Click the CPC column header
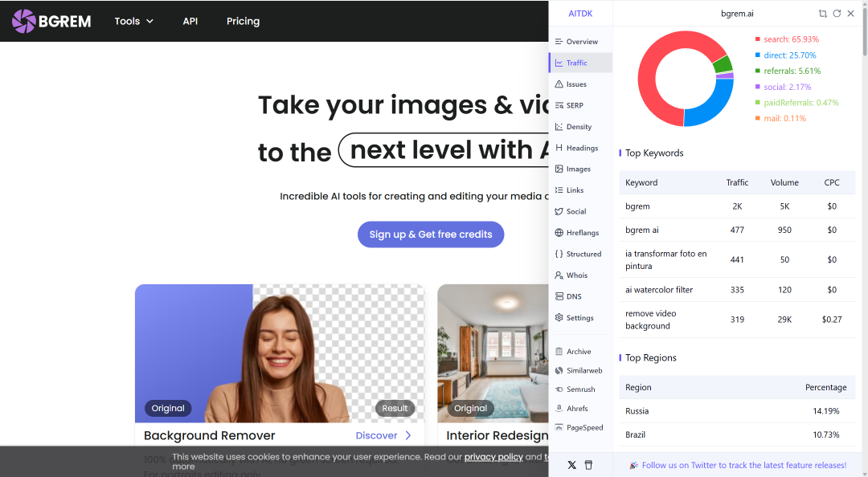This screenshot has height=477, width=868. point(832,182)
